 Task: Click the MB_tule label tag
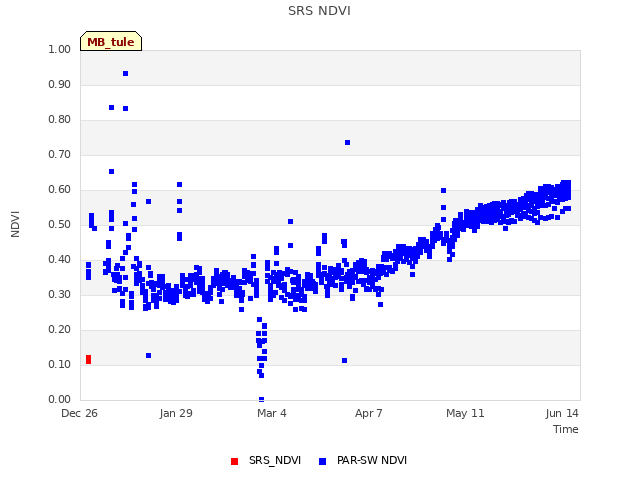coord(111,41)
